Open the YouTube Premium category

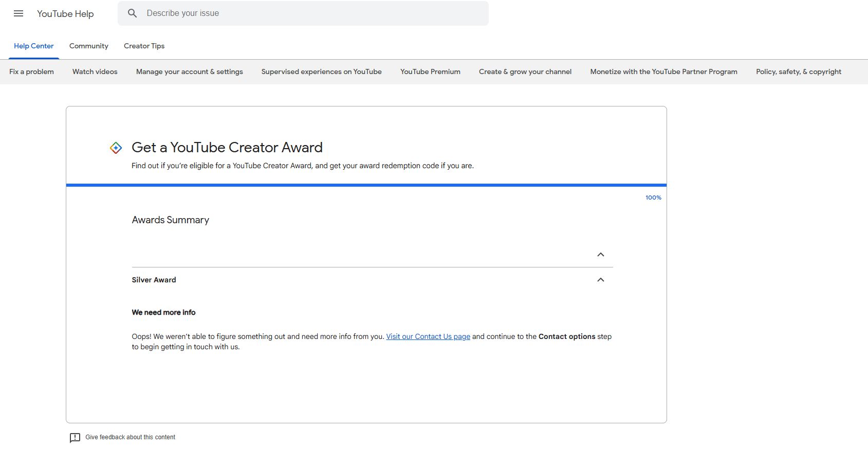430,71
